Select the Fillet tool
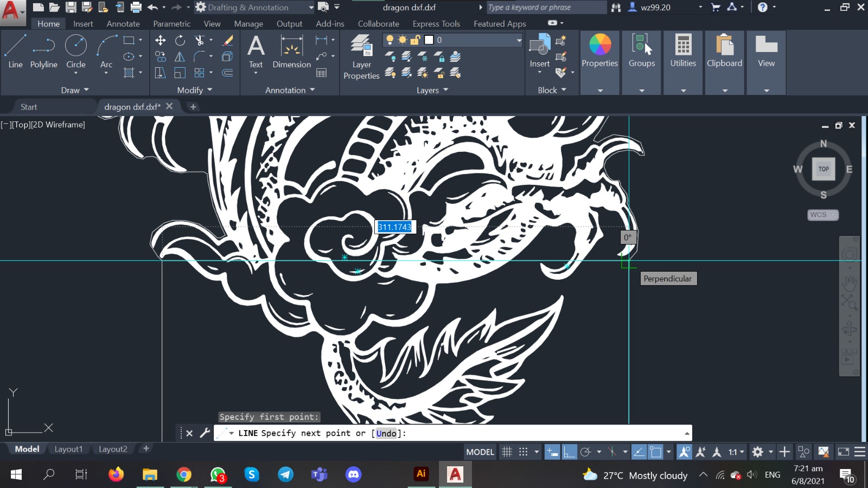Image resolution: width=868 pixels, height=488 pixels. 199,56
